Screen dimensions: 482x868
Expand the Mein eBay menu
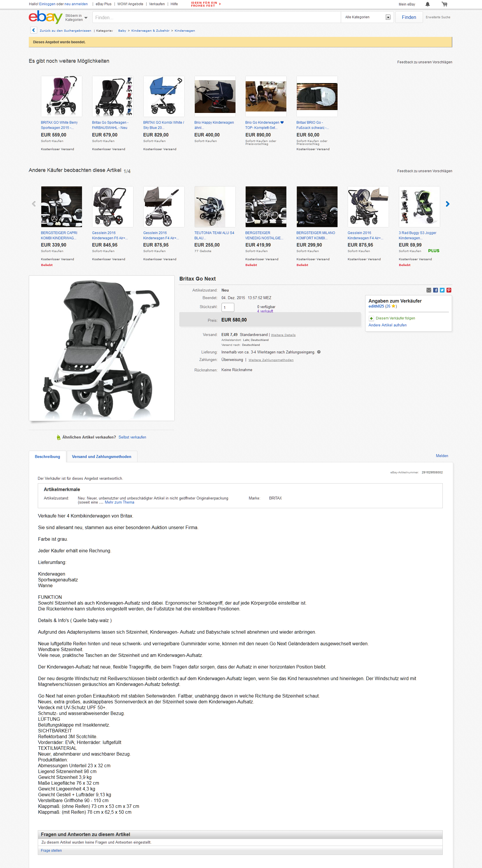(x=407, y=4)
